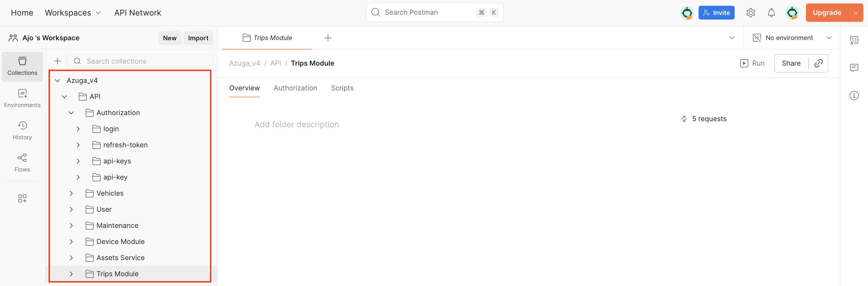Click the folder icon beside Maintenance
Image resolution: width=868 pixels, height=286 pixels.
89,226
